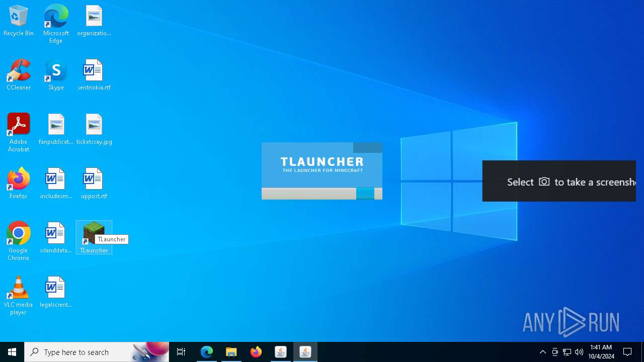Show hidden system tray icons
The height and width of the screenshot is (362, 644).
point(543,352)
